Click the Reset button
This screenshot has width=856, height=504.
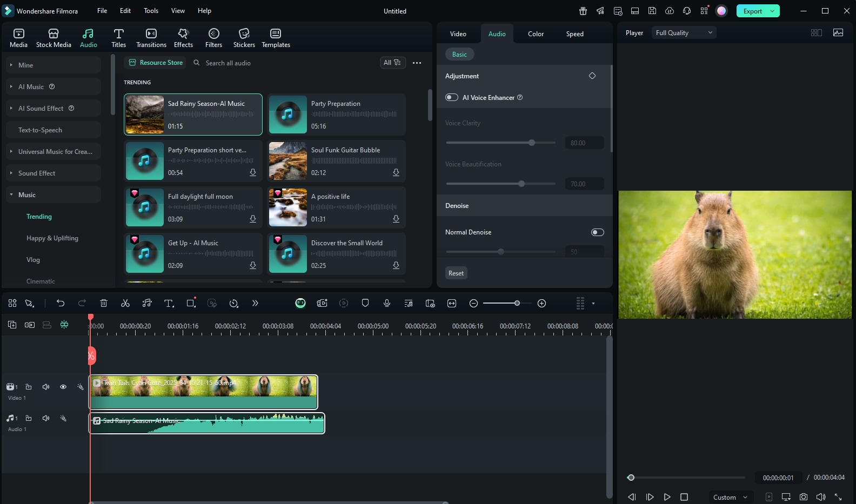[x=456, y=273]
